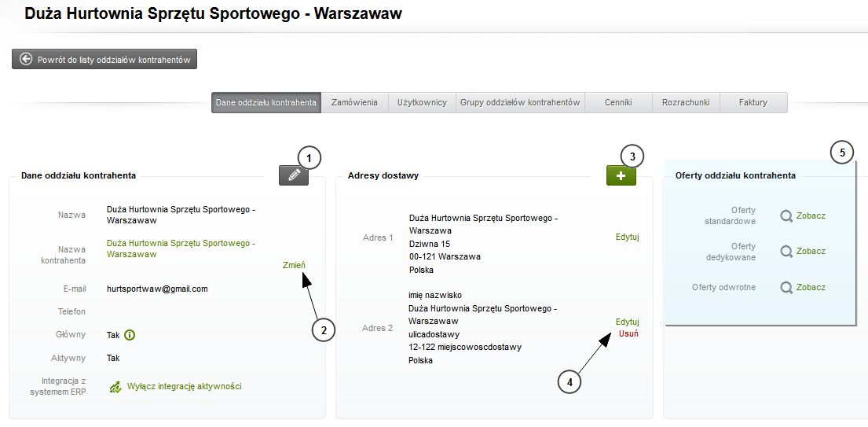Open the Zamówienia tab
Screen dimensions: 868x427
354,102
